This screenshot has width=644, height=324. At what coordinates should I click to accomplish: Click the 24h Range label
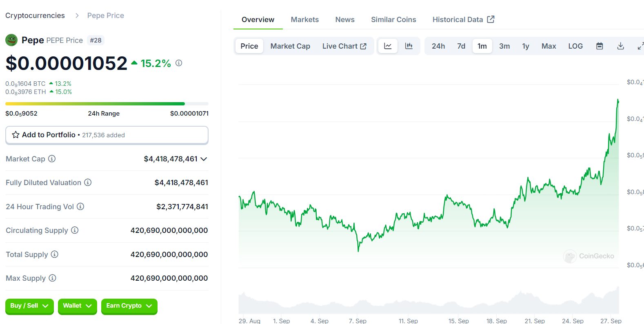(x=104, y=114)
